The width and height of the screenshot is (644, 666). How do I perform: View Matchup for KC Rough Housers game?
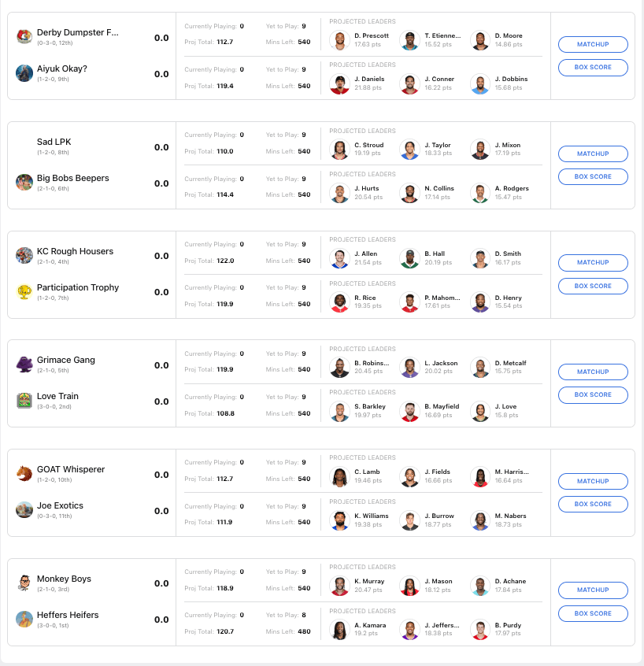pos(593,263)
